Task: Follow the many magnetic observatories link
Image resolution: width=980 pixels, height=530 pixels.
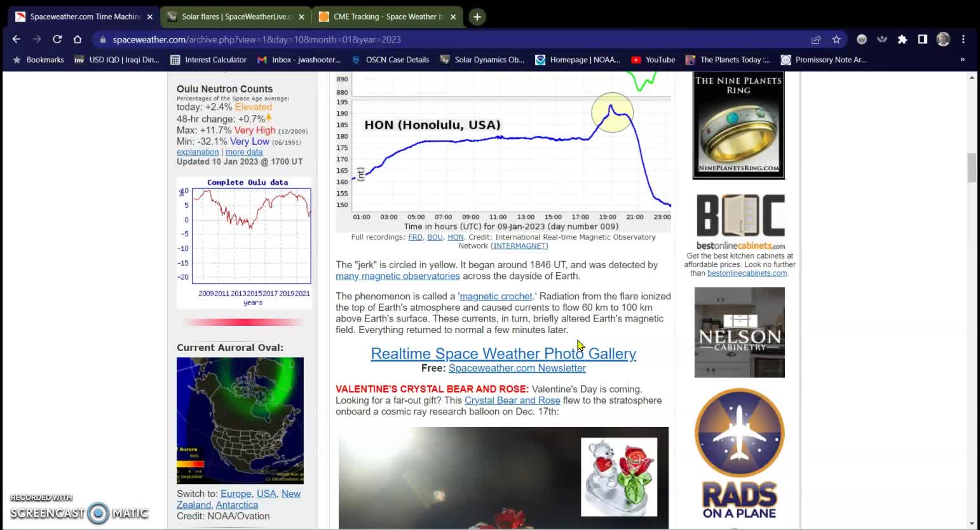Action: tap(398, 276)
